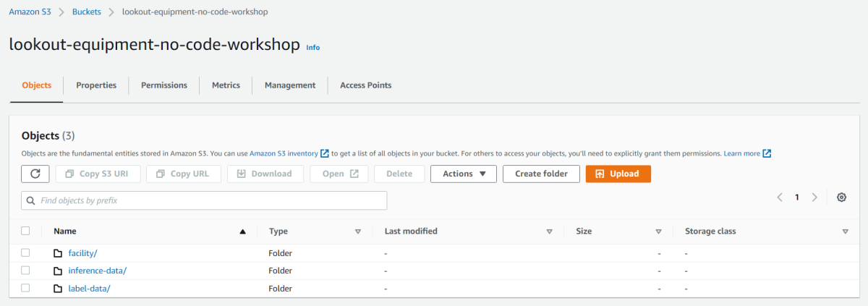868x306 pixels.
Task: Click the Name column header
Action: pyautogui.click(x=65, y=231)
